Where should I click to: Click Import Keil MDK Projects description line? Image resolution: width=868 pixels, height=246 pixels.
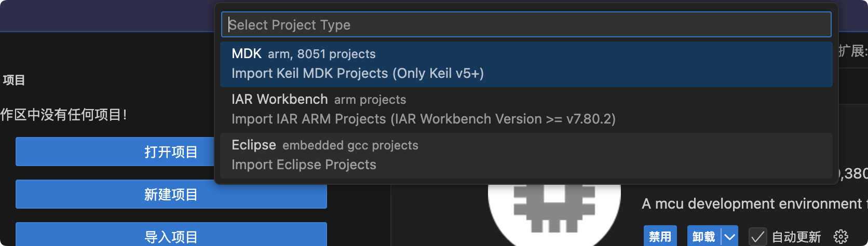[358, 73]
